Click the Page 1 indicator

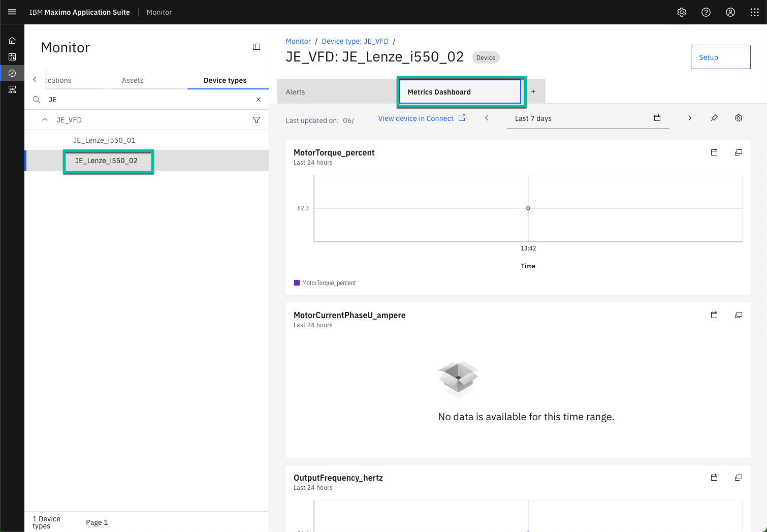(97, 522)
